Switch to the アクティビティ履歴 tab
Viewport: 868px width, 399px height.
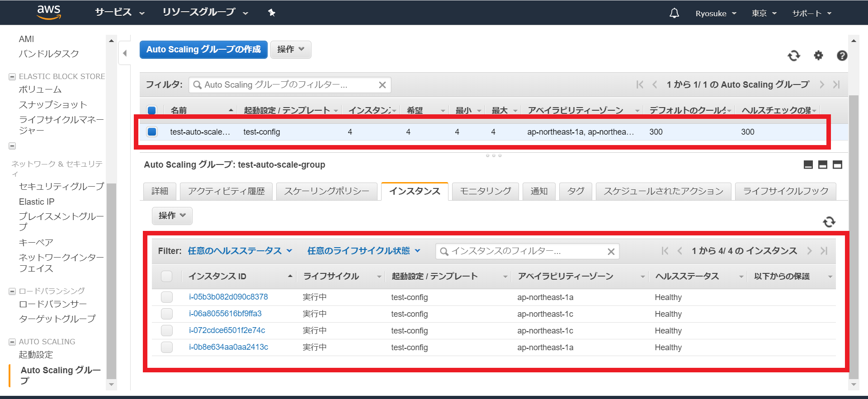[x=226, y=191]
